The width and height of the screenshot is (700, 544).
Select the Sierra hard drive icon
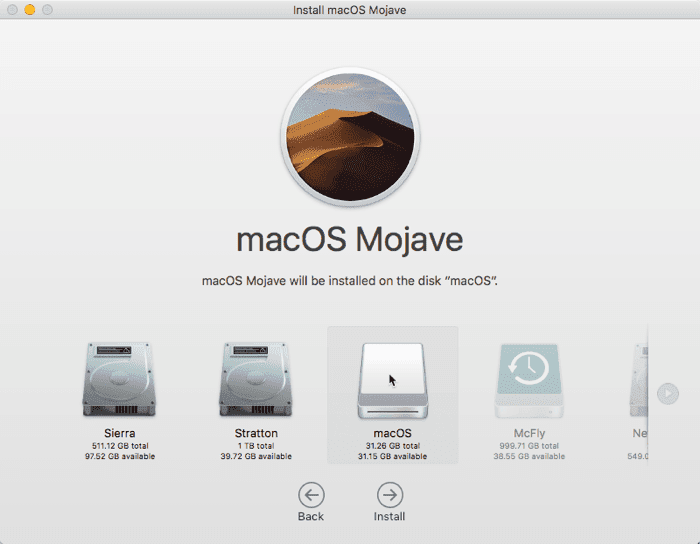(x=119, y=380)
